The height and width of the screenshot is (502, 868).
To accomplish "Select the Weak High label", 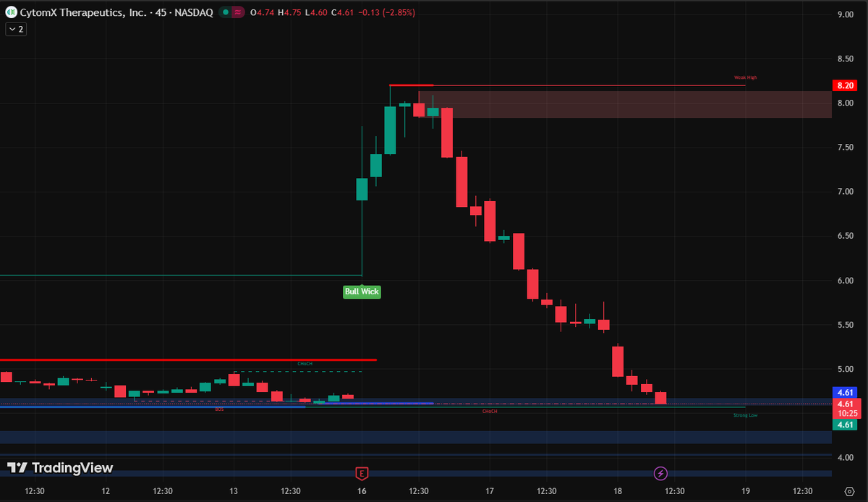I will (745, 77).
